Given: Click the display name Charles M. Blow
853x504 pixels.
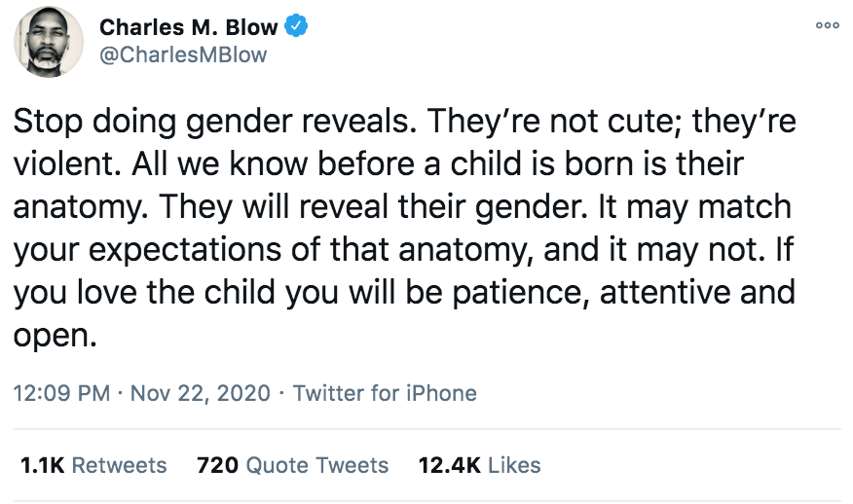Looking at the screenshot, I should tap(202, 28).
